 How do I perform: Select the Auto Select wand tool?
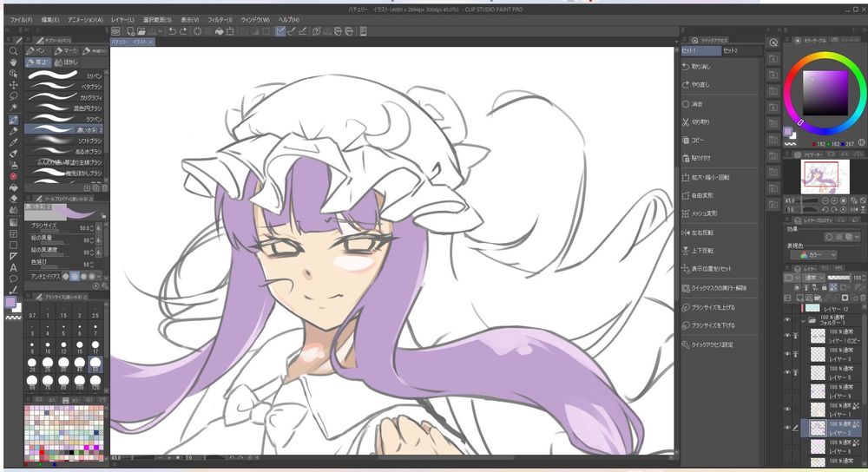pyautogui.click(x=13, y=108)
